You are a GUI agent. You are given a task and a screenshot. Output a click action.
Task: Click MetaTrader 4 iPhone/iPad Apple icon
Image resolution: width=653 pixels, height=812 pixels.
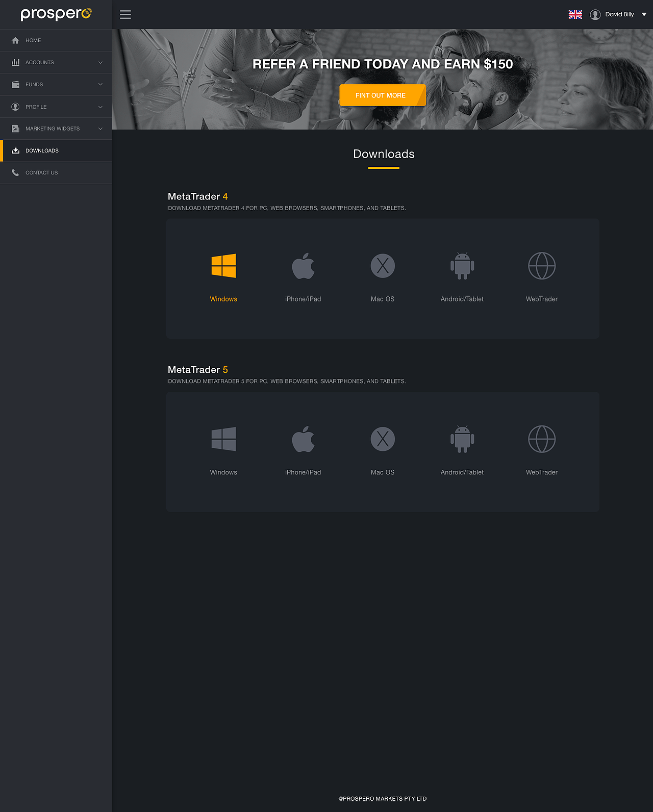(303, 266)
